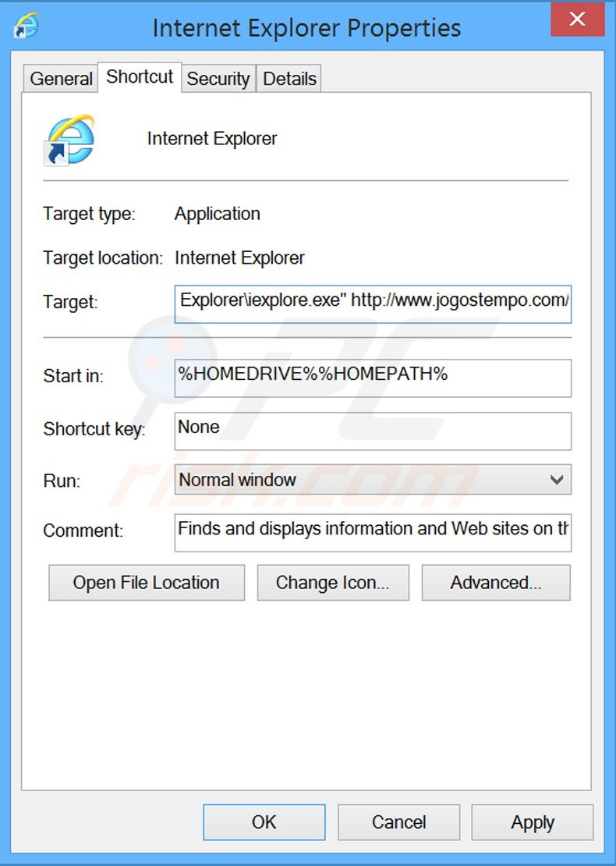Close the Properties dialog with X

point(577,20)
